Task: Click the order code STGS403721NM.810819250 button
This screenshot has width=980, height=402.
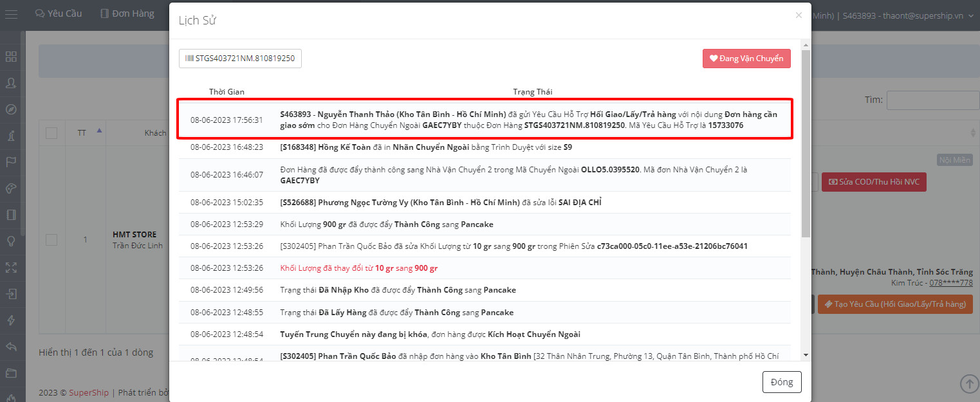Action: click(x=240, y=59)
